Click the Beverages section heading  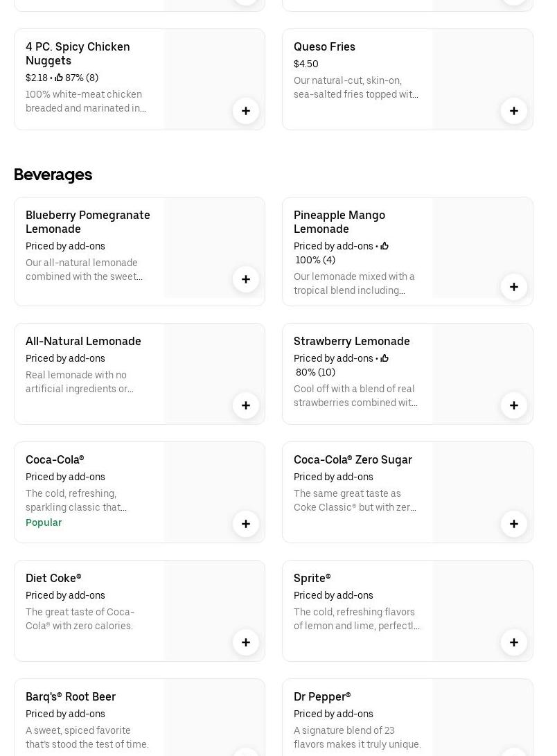pos(53,175)
